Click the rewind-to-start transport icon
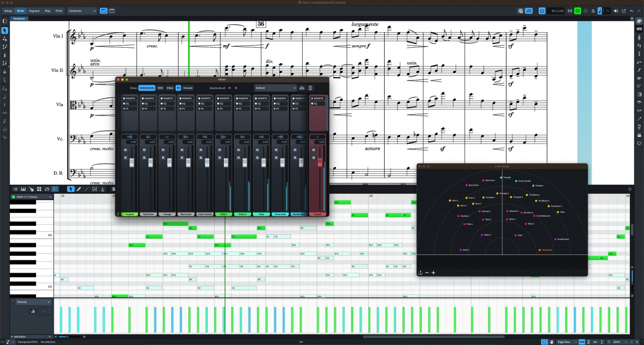 [x=570, y=11]
